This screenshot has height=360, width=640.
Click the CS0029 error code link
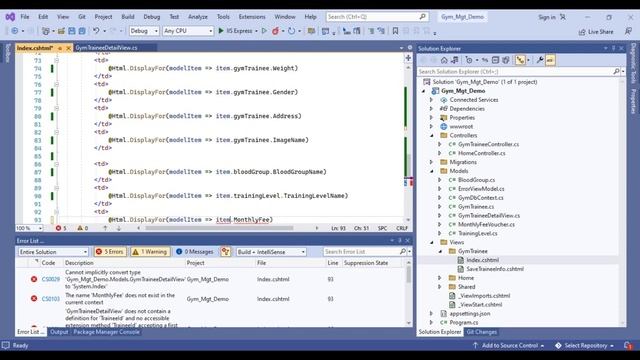[51, 279]
